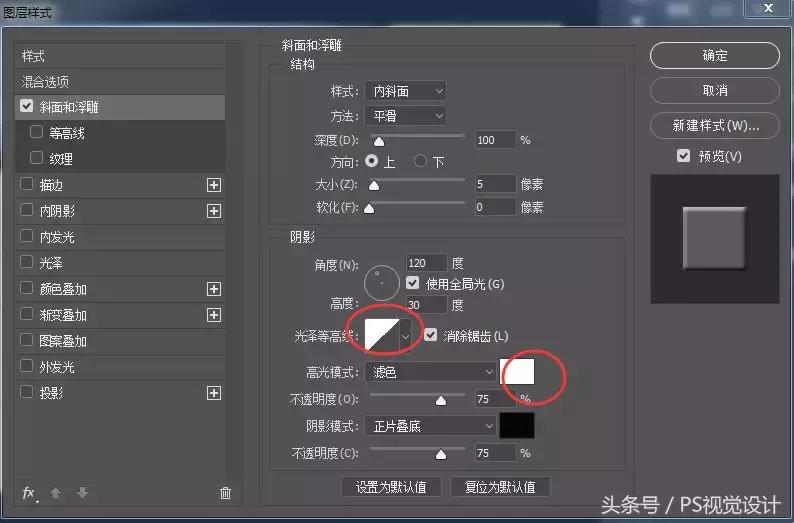
Task: Enable the 内发光 checkbox
Action: point(26,235)
